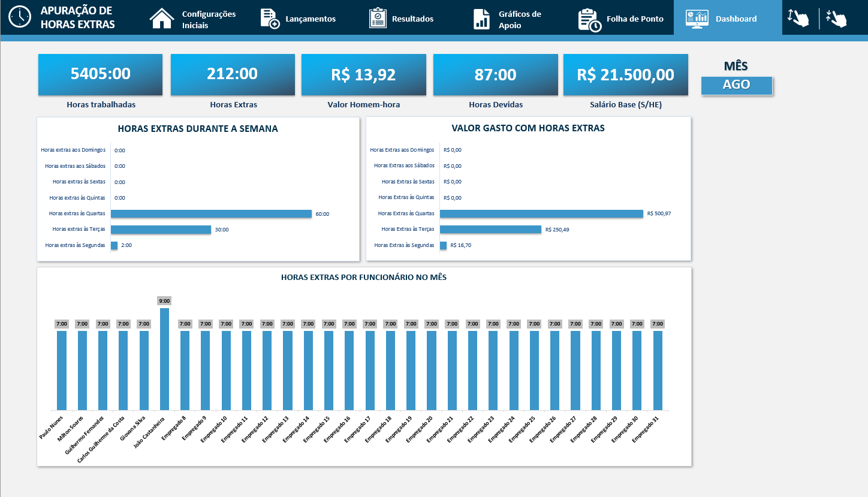
Task: Click the Lançamentos document-plus icon
Action: 270,19
